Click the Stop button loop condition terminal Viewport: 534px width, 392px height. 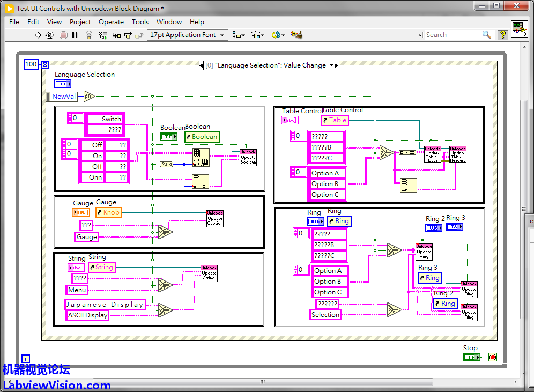[492, 357]
